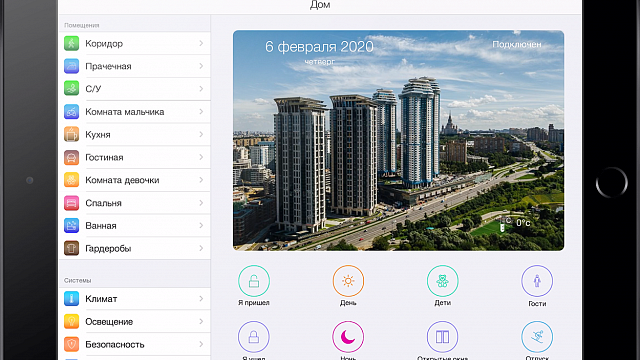The image size is (640, 360).
Task: Select the Гардеробы list label
Action: [x=108, y=249]
